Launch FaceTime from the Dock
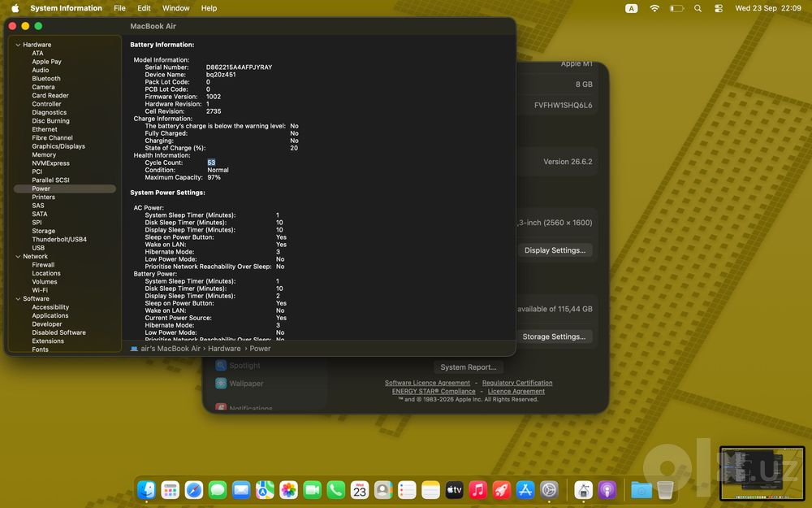812x508 pixels. tap(313, 489)
